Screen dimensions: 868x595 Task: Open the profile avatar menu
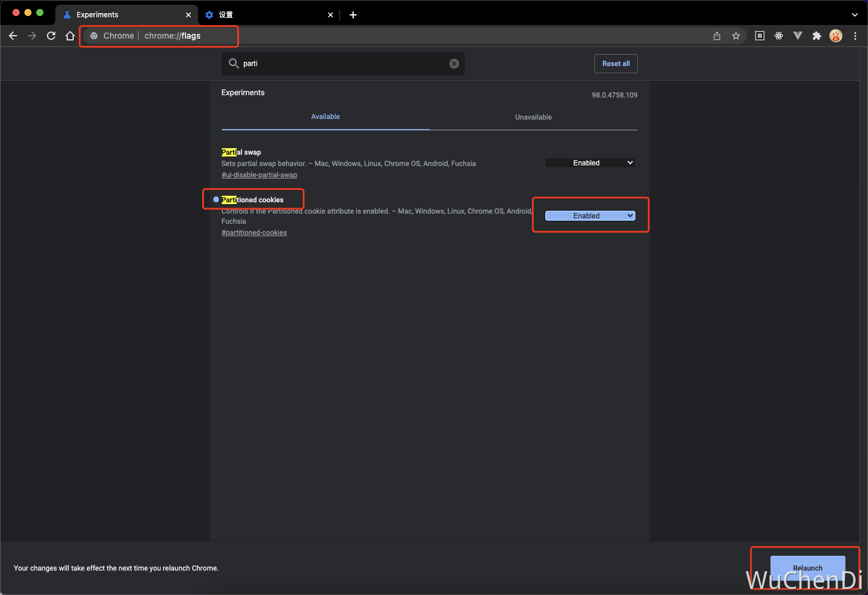[836, 36]
